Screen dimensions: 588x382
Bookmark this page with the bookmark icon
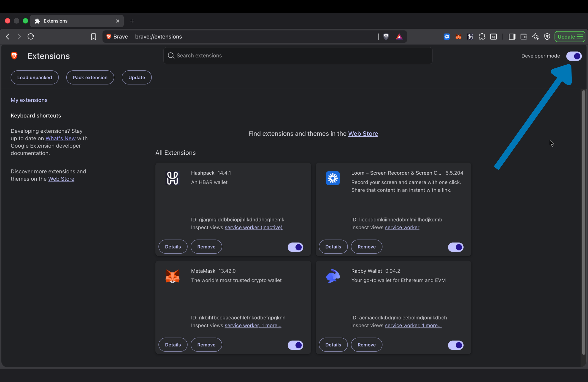tap(93, 36)
